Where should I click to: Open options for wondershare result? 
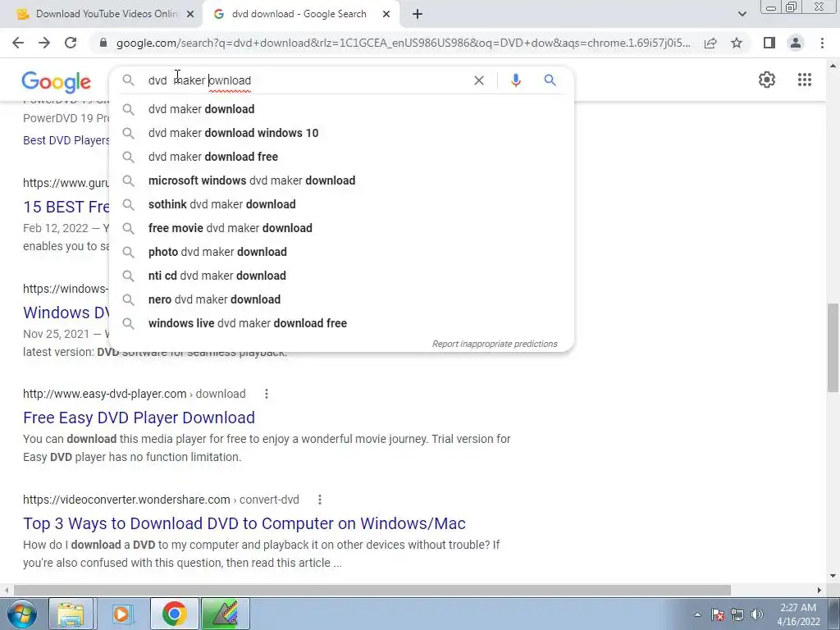point(320,500)
